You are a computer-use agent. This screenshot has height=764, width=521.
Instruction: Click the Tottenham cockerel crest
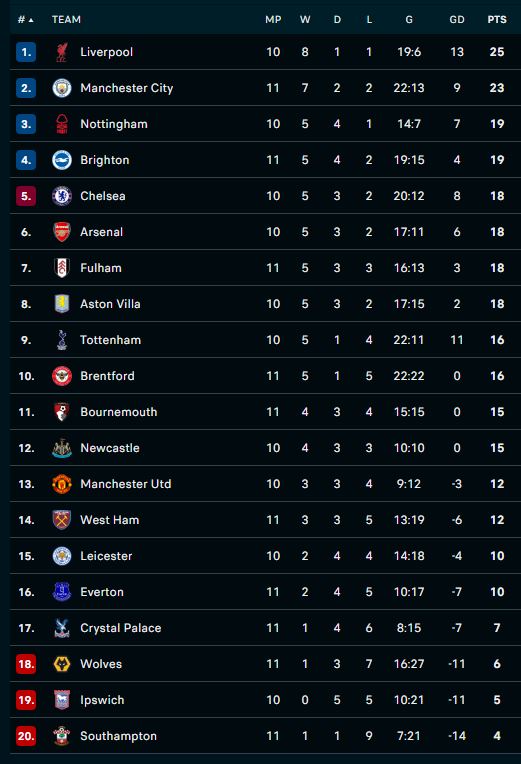pyautogui.click(x=62, y=340)
